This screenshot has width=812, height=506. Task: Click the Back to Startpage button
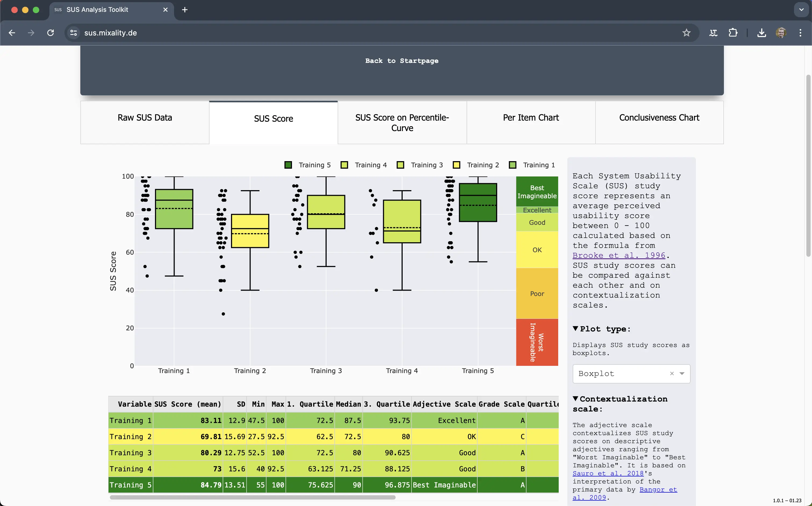click(402, 61)
